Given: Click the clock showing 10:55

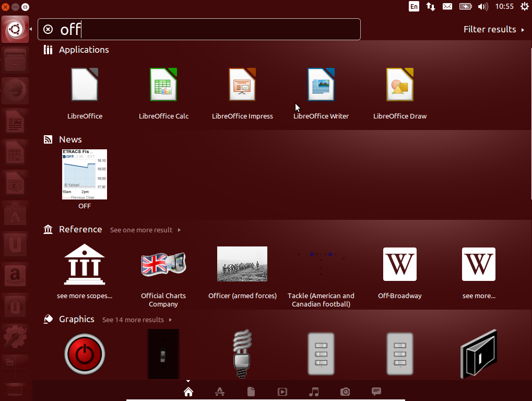Looking at the screenshot, I should (504, 6).
